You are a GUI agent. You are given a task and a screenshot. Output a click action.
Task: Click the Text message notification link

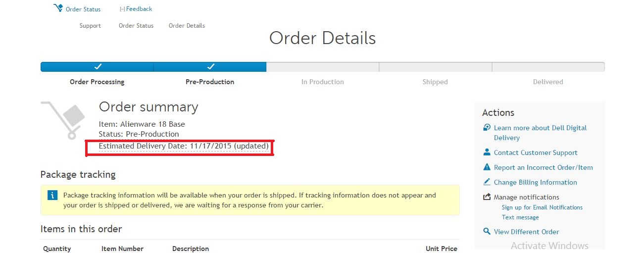pos(520,217)
